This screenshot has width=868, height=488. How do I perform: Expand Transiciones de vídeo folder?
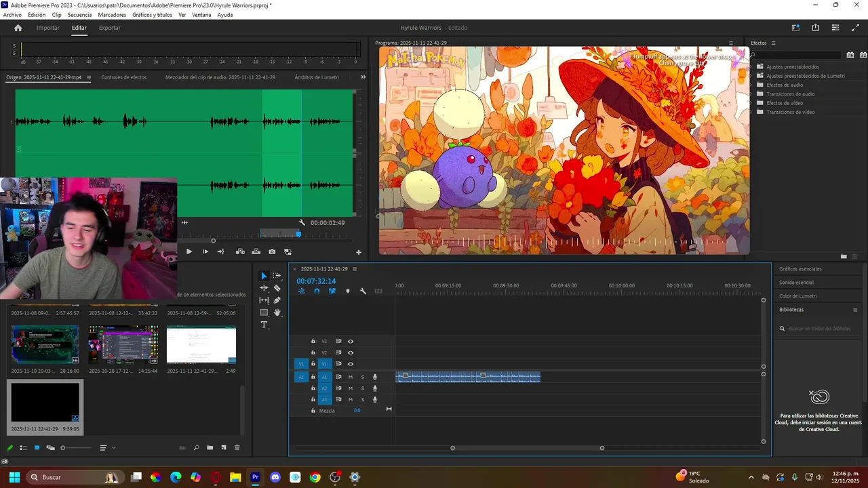[x=752, y=112]
